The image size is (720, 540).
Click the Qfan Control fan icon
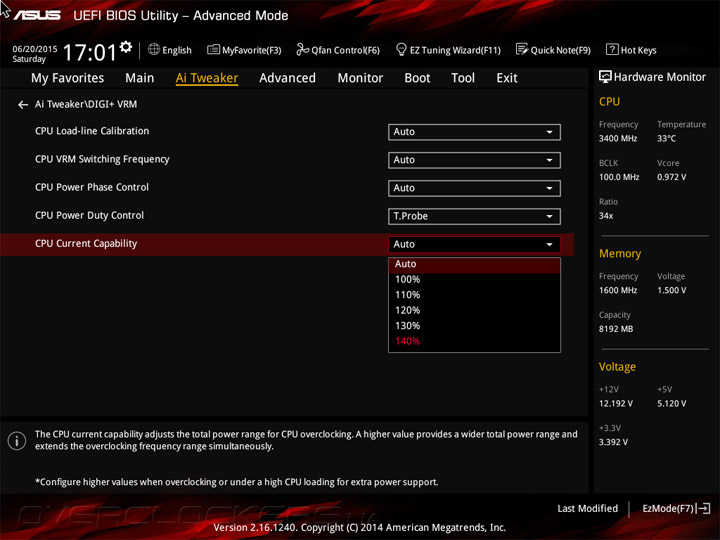302,49
